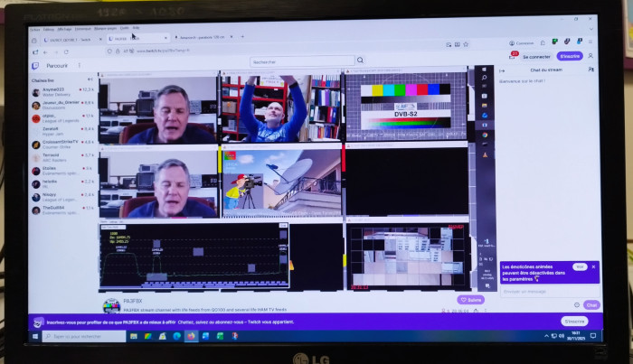Screen dimensions: 633x364
Task: Expand the Firefox list-all-tabs chevron
Action: pyautogui.click(x=591, y=29)
